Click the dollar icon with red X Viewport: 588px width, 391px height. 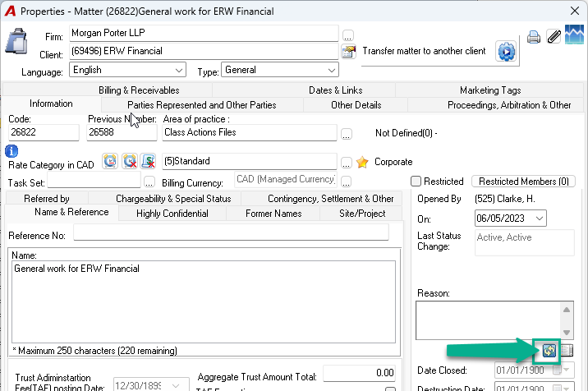click(x=149, y=161)
